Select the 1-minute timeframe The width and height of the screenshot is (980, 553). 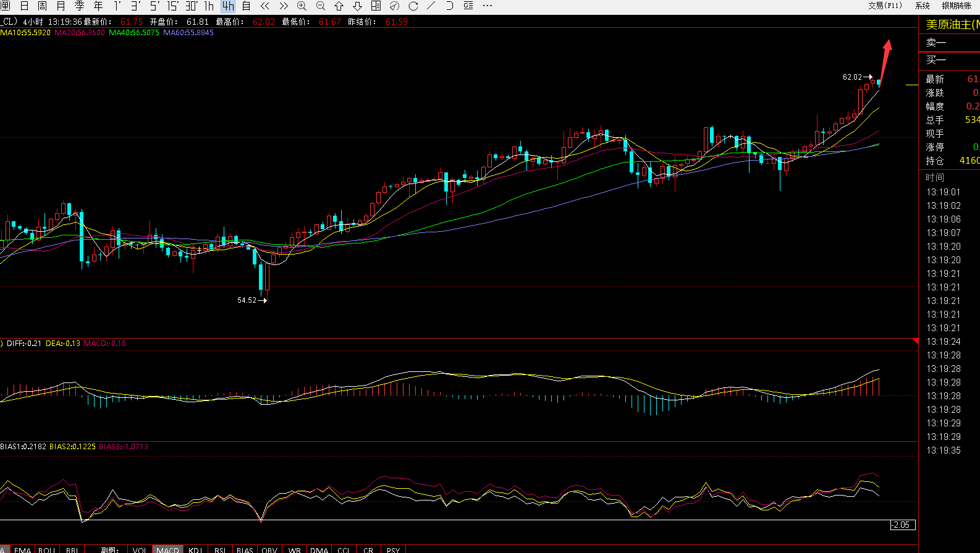coord(117,6)
